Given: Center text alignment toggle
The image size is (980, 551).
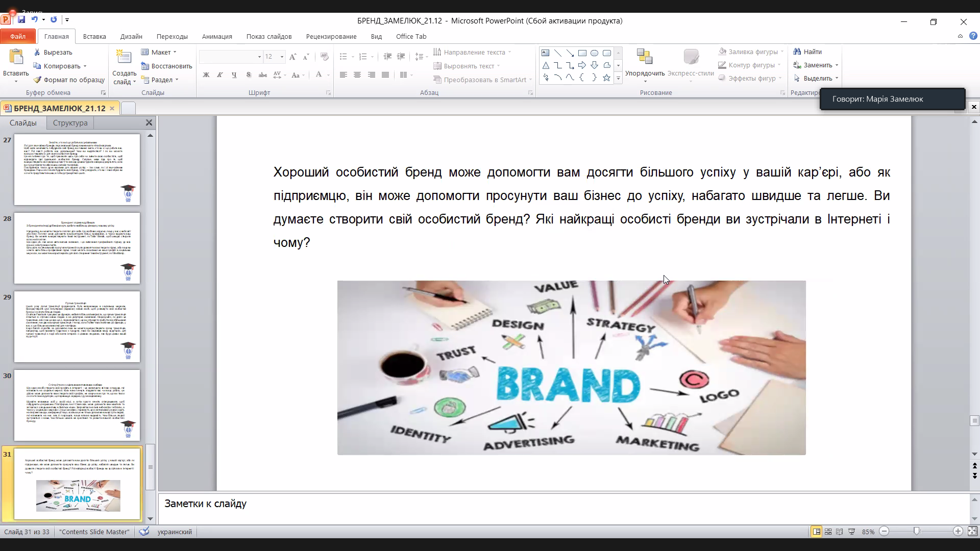Looking at the screenshot, I should [x=357, y=75].
